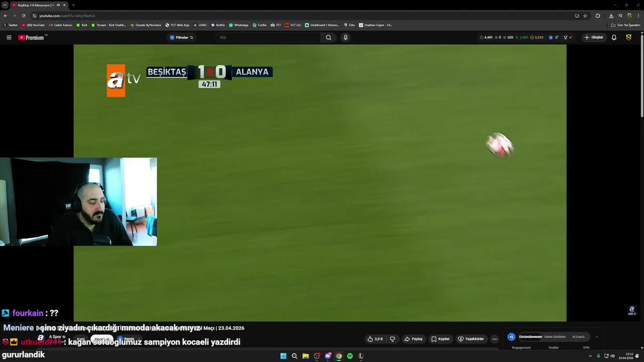Open Spotify from the taskbar
The width and height of the screenshot is (644, 362).
pyautogui.click(x=350, y=356)
